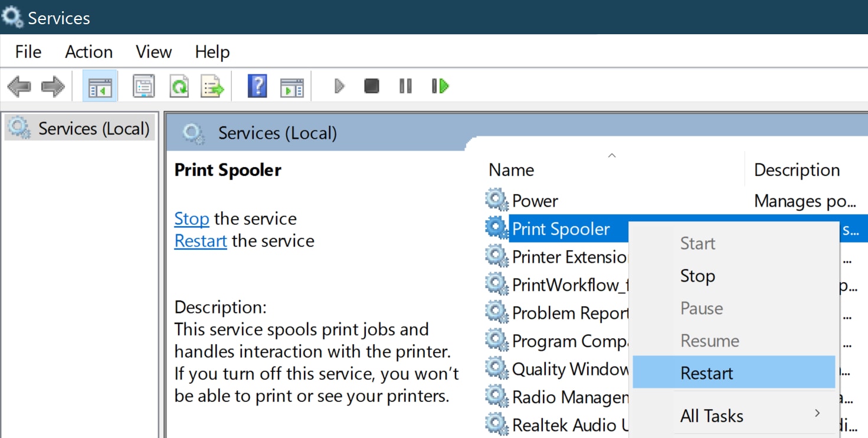Click the Restart link to restart Print Spooler
The width and height of the screenshot is (868, 438).
(200, 240)
